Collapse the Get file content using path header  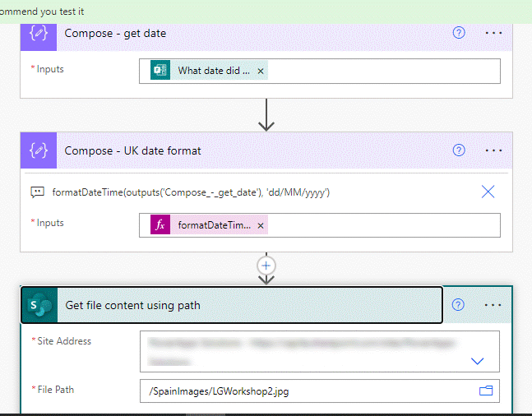[247, 305]
